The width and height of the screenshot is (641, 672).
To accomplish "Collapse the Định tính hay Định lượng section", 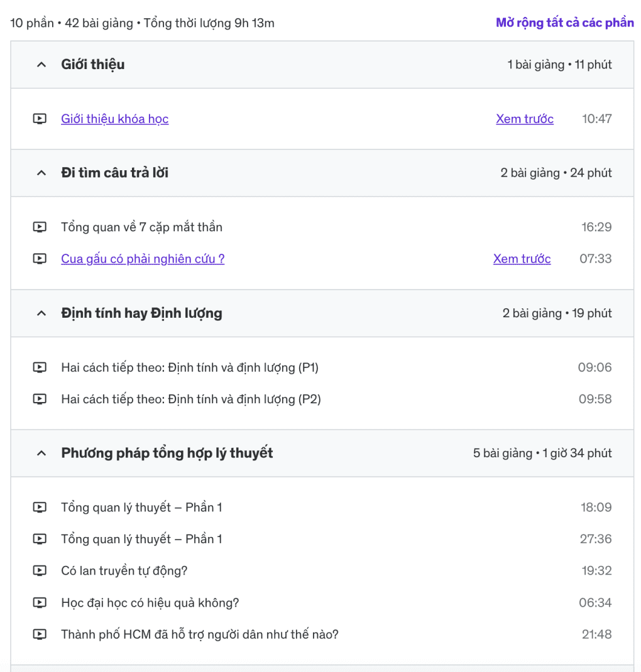I will tap(41, 313).
